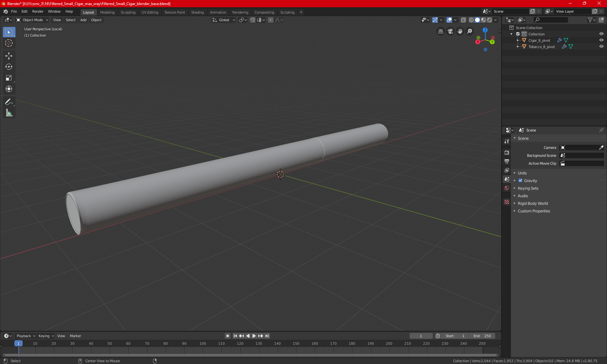Toggle visibility of Tobacco_8_pivot object

pos(602,46)
